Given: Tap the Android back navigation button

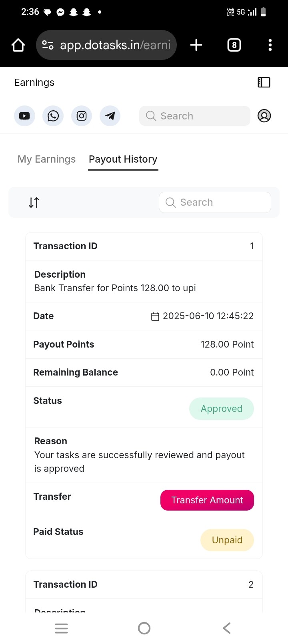Looking at the screenshot, I should (227, 628).
